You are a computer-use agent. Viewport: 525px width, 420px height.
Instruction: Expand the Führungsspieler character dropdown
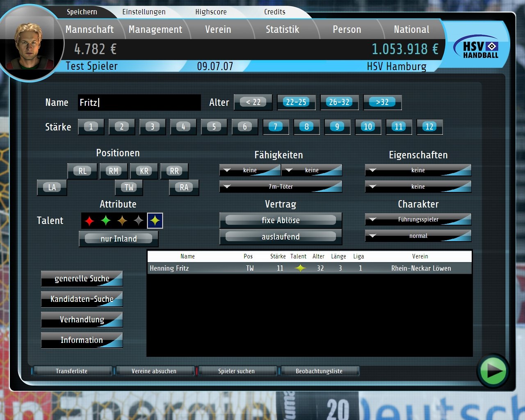[x=418, y=219]
